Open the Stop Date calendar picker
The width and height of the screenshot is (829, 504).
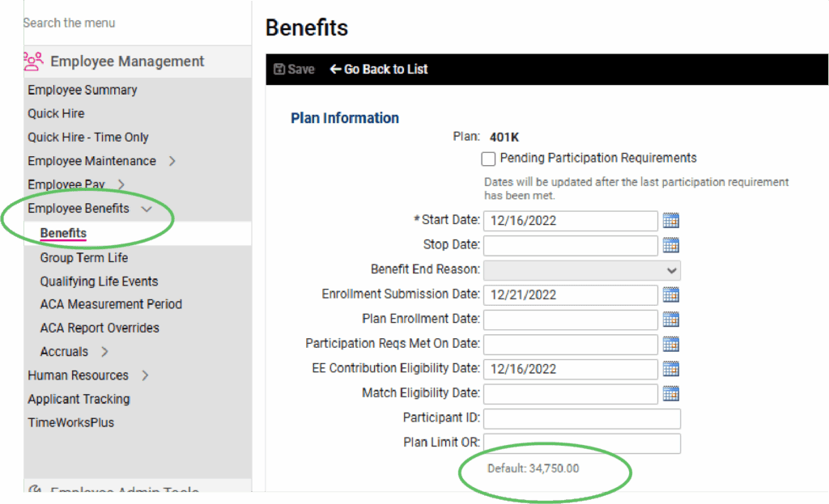[670, 245]
